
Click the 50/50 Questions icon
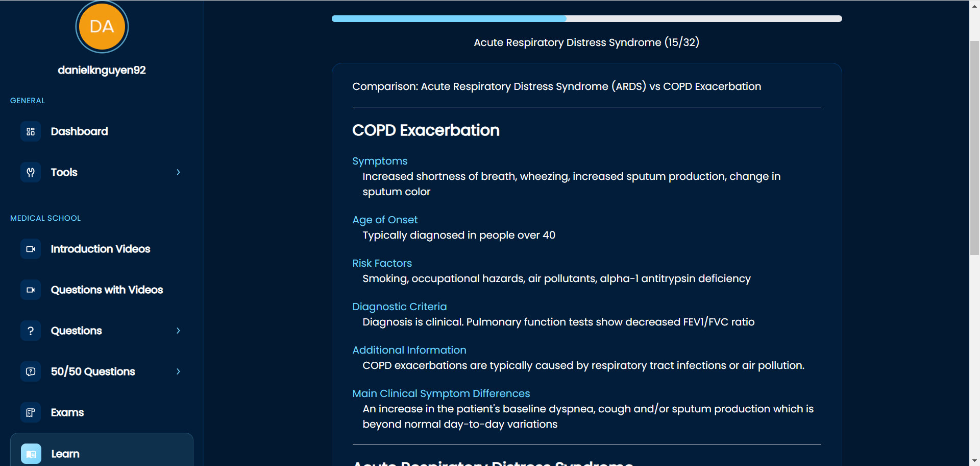pyautogui.click(x=31, y=371)
